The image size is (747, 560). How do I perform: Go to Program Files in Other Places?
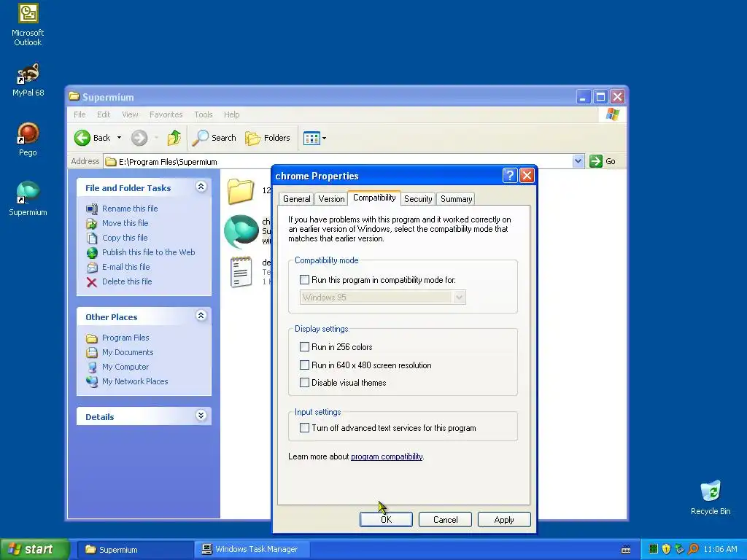[x=125, y=338]
